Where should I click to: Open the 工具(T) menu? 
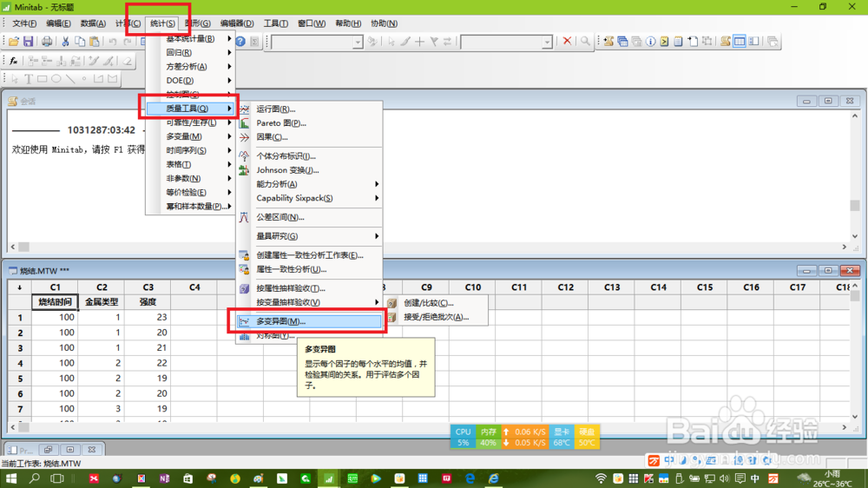[x=276, y=23]
